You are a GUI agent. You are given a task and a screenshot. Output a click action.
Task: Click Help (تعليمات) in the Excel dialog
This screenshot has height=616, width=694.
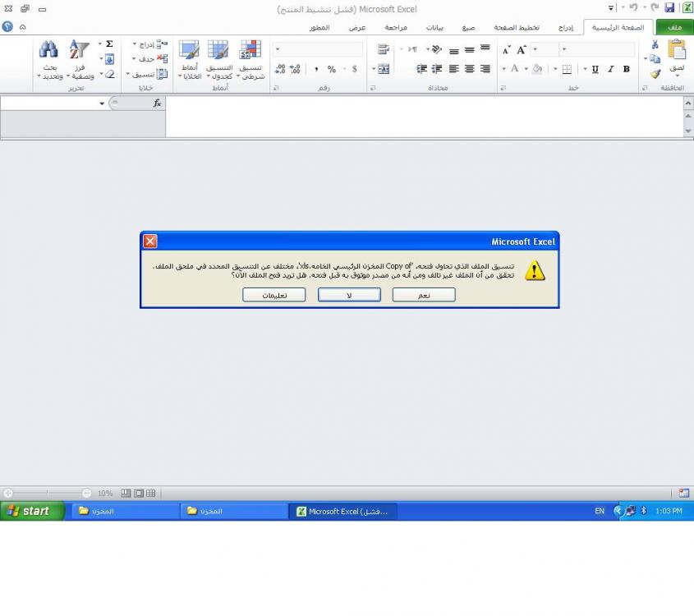click(x=274, y=295)
